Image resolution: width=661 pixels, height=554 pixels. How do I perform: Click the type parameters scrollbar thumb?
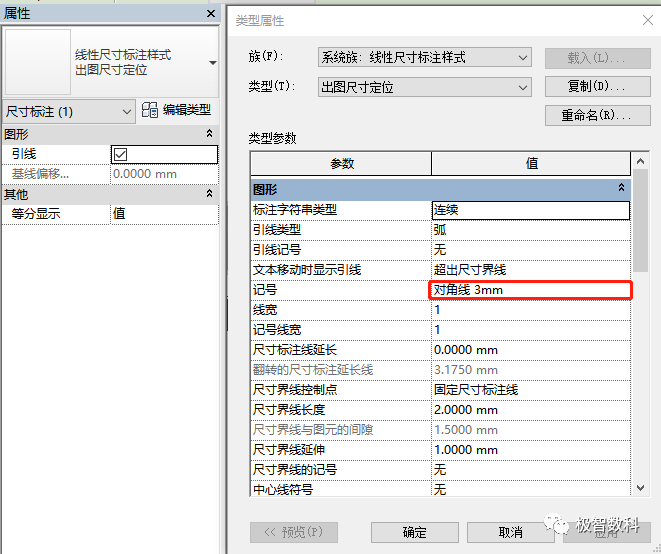click(x=640, y=221)
